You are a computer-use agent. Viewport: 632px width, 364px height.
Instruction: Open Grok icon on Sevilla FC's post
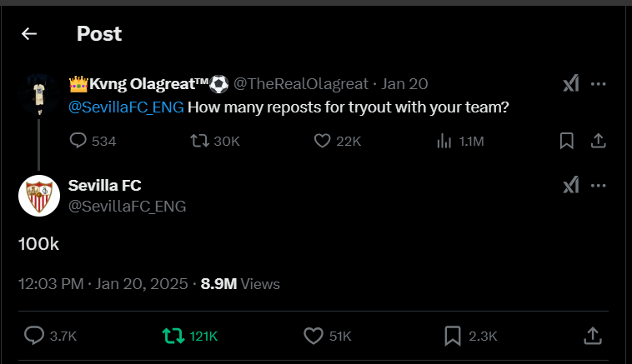click(570, 185)
